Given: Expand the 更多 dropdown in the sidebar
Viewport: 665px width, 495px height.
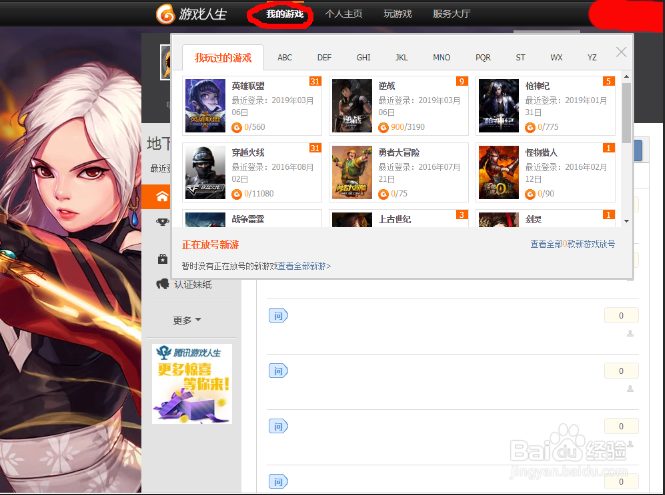Looking at the screenshot, I should [187, 320].
